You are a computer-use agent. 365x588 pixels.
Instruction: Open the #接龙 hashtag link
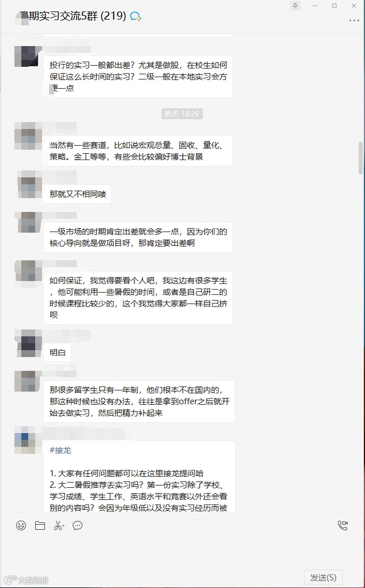tap(60, 450)
